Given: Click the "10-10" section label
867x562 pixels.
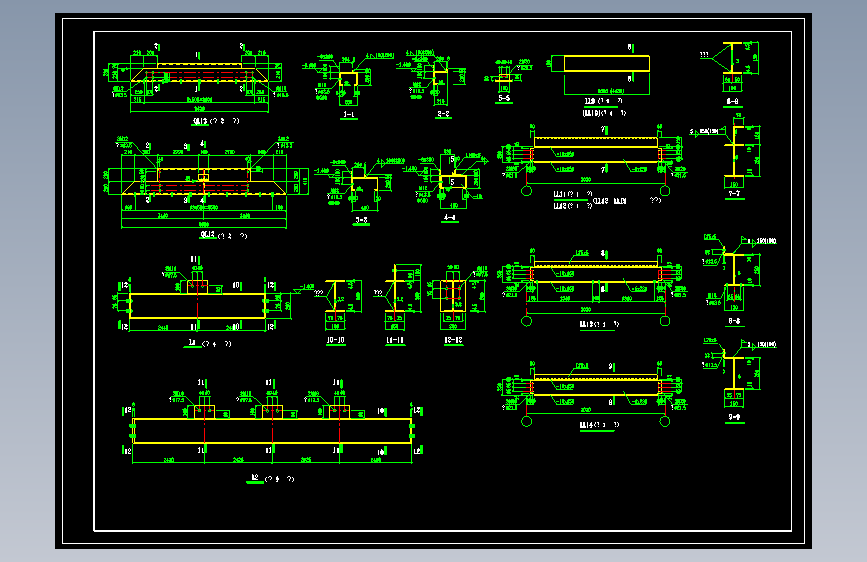Looking at the screenshot, I should (x=336, y=340).
